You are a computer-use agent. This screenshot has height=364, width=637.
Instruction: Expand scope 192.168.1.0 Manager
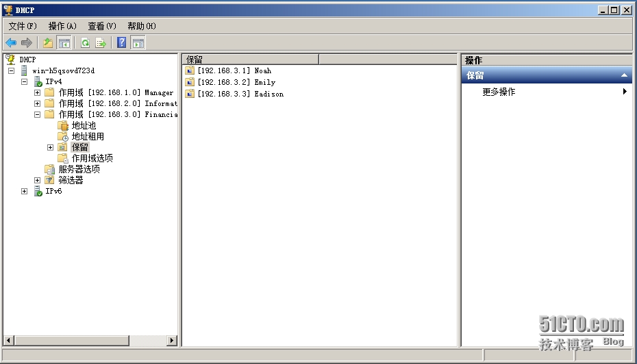[38, 92]
